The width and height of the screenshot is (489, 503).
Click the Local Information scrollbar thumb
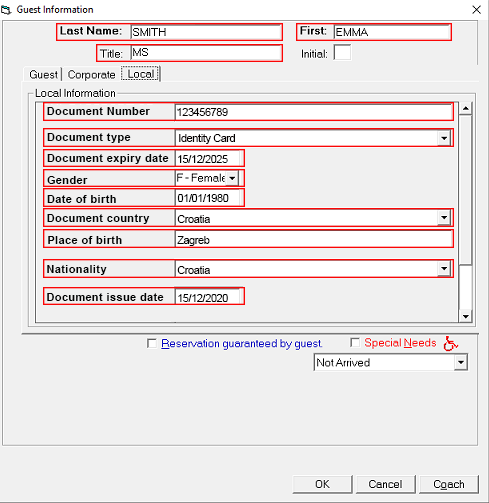465,190
